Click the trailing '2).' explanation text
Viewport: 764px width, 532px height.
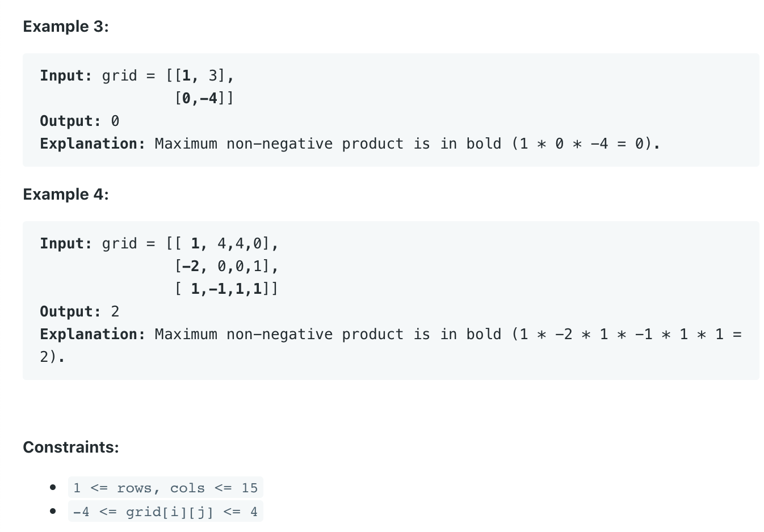click(x=52, y=357)
